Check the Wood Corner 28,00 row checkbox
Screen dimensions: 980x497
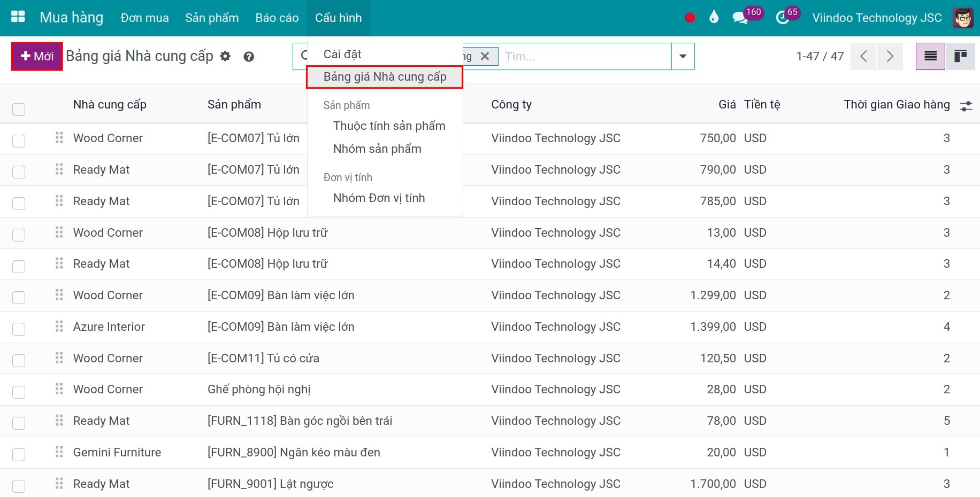[19, 392]
